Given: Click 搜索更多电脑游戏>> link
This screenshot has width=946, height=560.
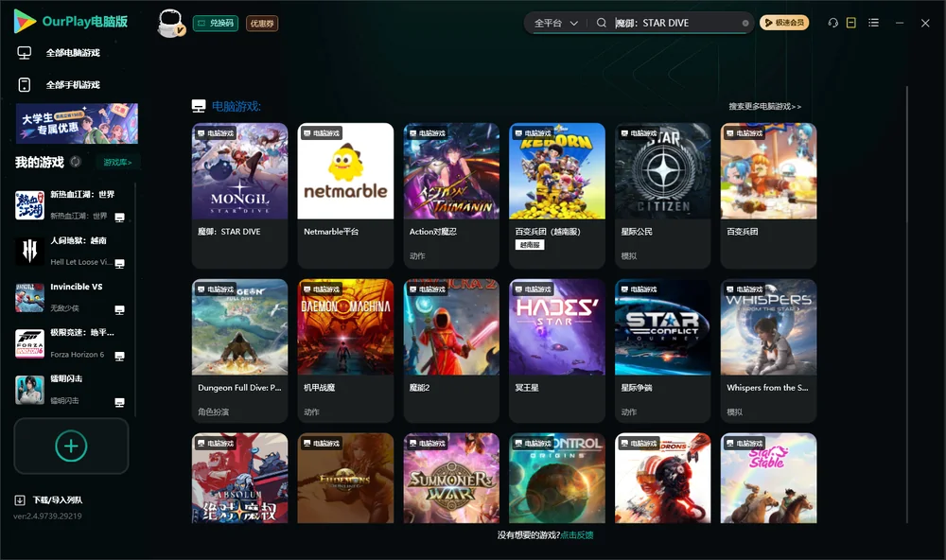Looking at the screenshot, I should 765,107.
